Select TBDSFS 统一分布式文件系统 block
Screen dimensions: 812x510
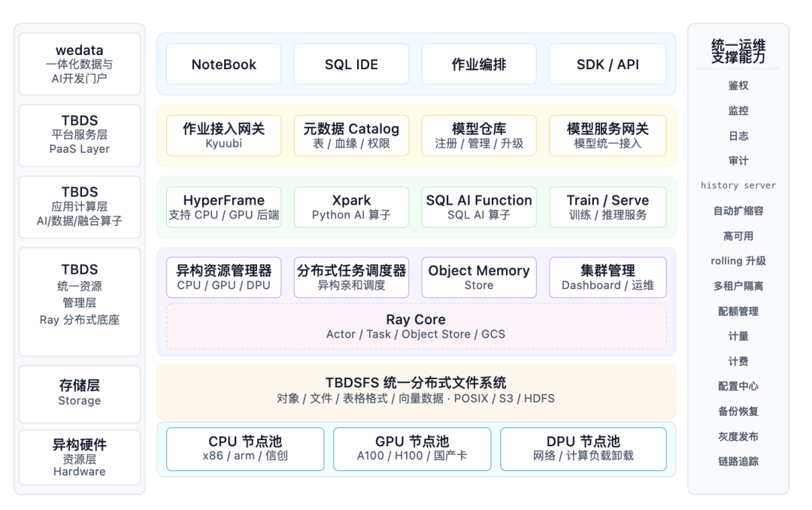pos(416,392)
